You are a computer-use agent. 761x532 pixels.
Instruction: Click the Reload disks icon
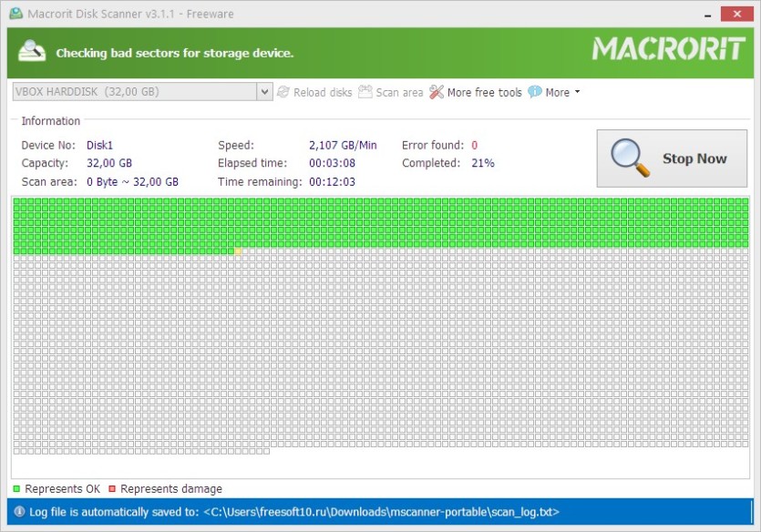click(283, 92)
